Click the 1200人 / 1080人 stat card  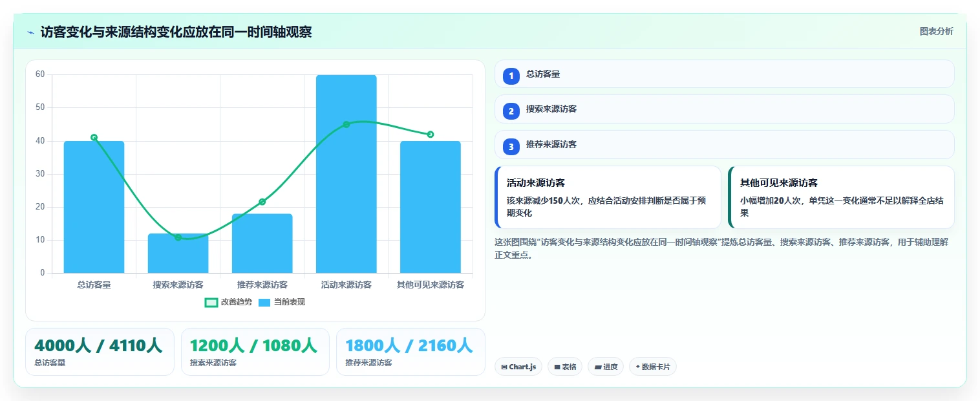(255, 352)
